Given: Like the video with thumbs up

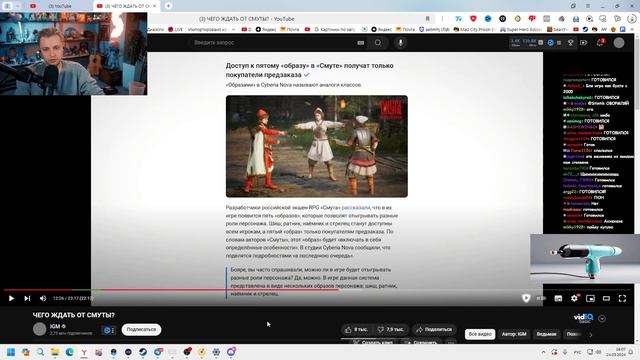Looking at the screenshot, I should click(x=356, y=329).
